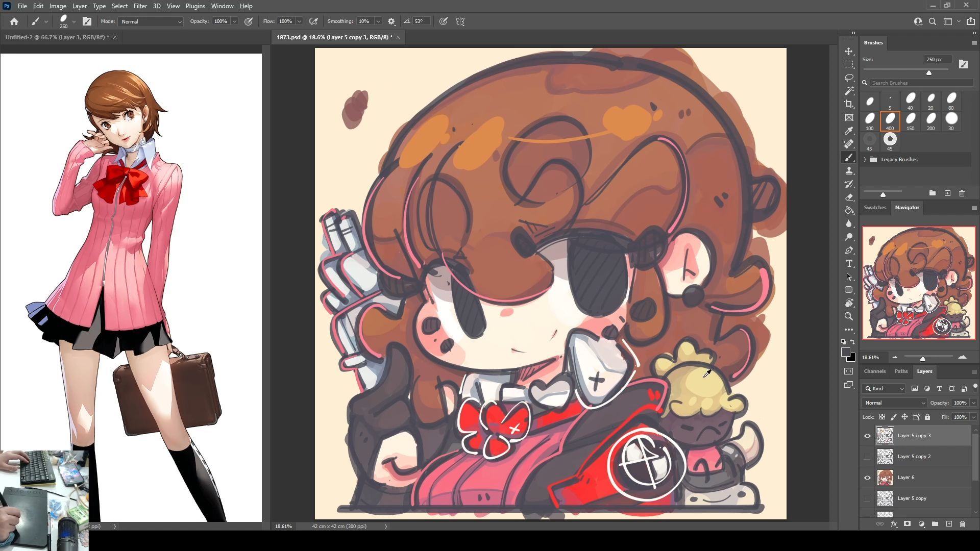This screenshot has width=980, height=551.
Task: Delete layer with Layers panel trash icon
Action: pyautogui.click(x=962, y=524)
